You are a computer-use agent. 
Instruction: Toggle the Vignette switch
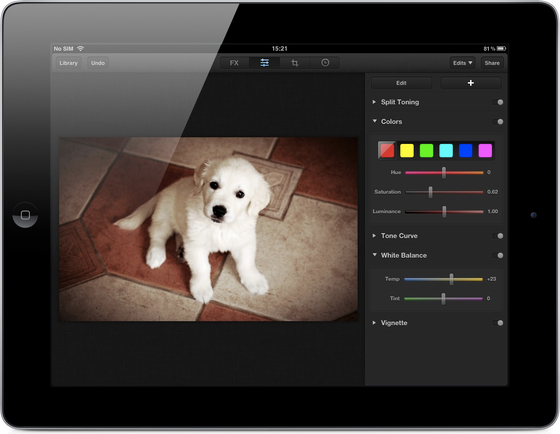click(498, 323)
